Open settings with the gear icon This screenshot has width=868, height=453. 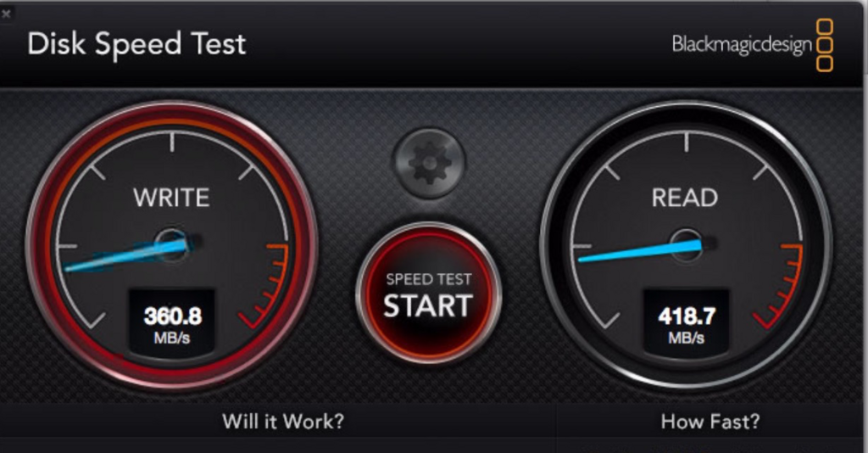coord(429,164)
